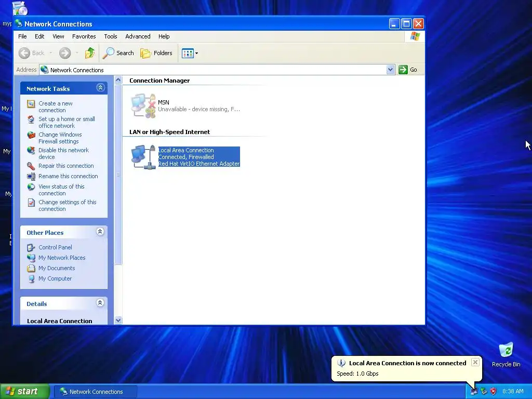This screenshot has width=532, height=399.
Task: Choose Repair this connection
Action: pos(66,166)
